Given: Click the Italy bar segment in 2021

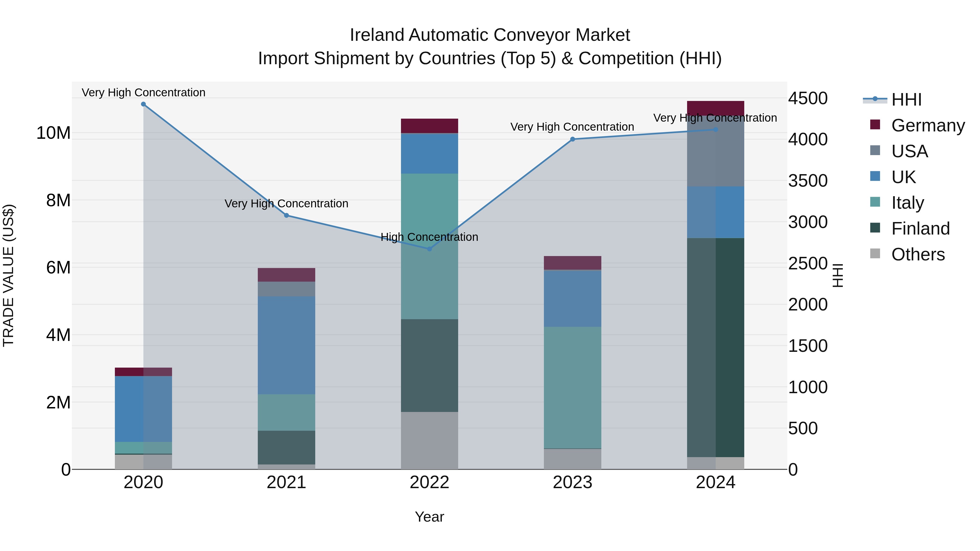Looking at the screenshot, I should [286, 413].
